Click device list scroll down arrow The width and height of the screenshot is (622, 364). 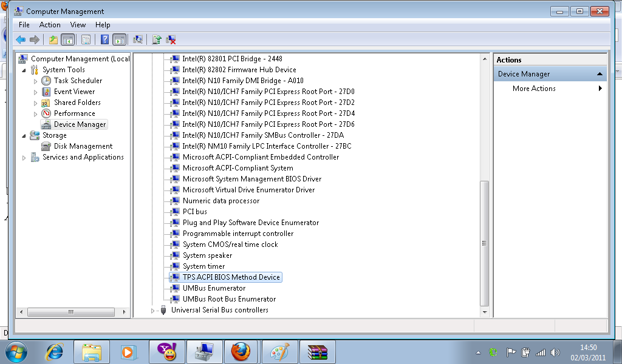tap(484, 312)
